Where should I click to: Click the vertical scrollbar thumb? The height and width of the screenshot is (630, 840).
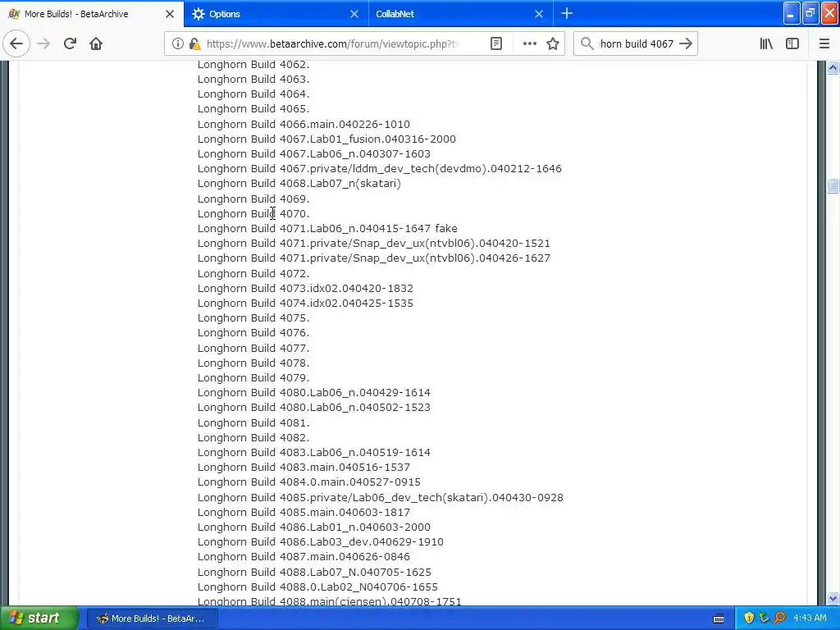tap(833, 186)
